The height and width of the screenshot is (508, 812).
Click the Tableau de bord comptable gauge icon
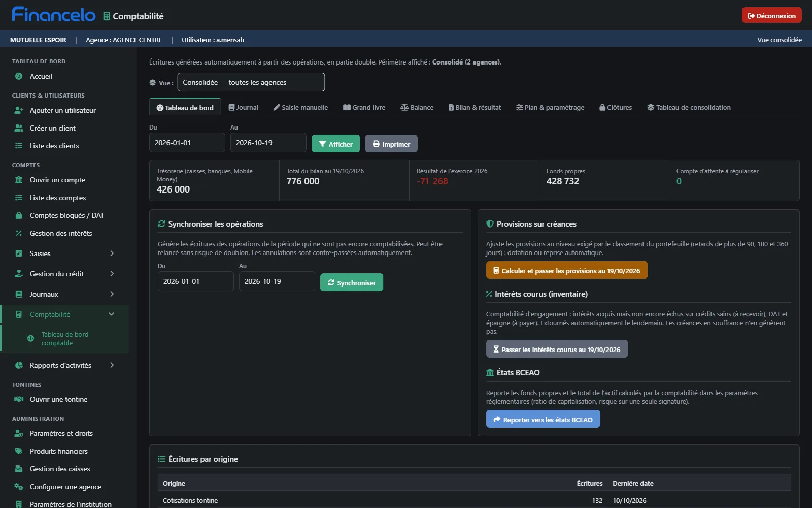[30, 338]
